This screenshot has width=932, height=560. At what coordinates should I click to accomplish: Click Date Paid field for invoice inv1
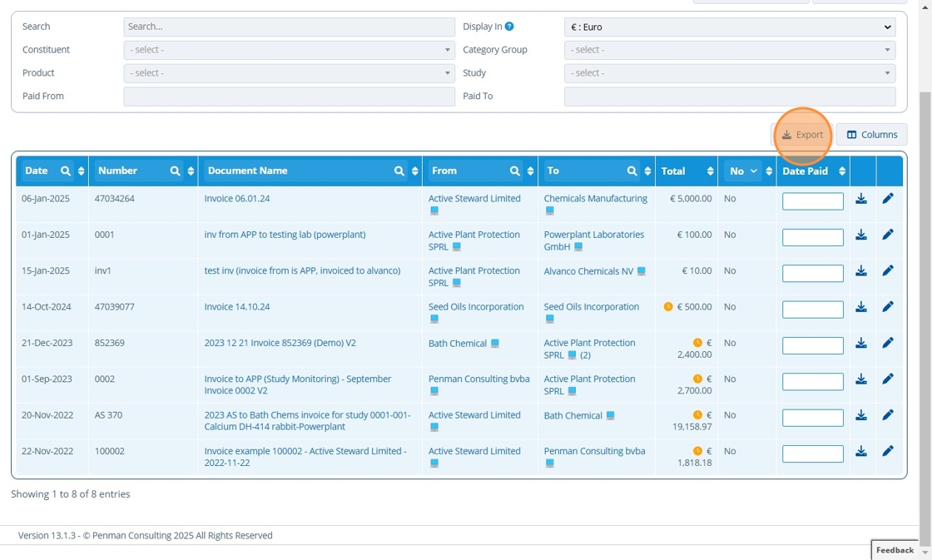812,274
